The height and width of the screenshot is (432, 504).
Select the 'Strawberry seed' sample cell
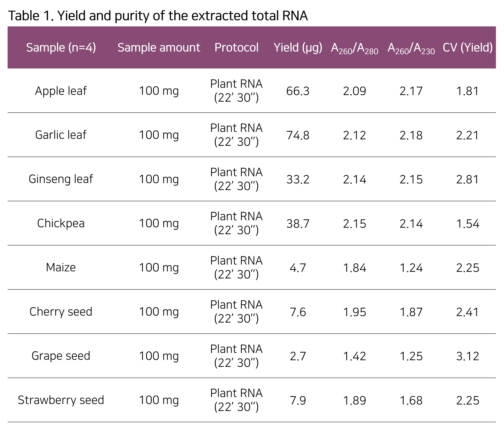click(61, 400)
